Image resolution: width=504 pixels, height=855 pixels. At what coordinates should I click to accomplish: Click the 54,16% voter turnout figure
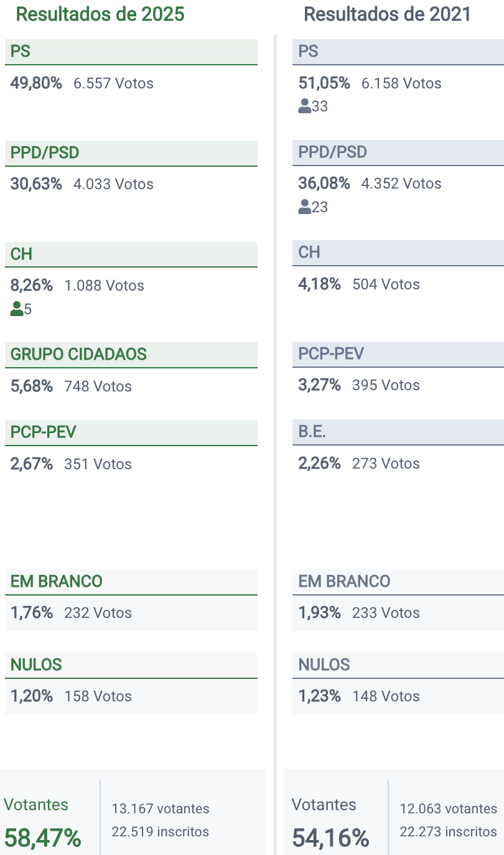331,838
